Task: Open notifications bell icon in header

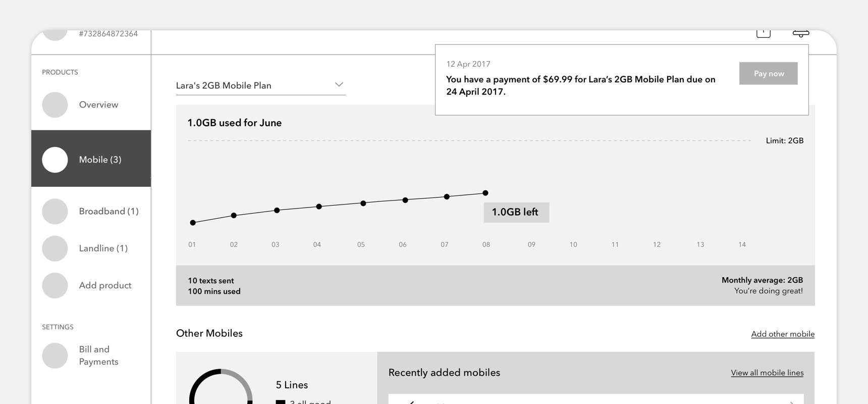Action: [800, 34]
